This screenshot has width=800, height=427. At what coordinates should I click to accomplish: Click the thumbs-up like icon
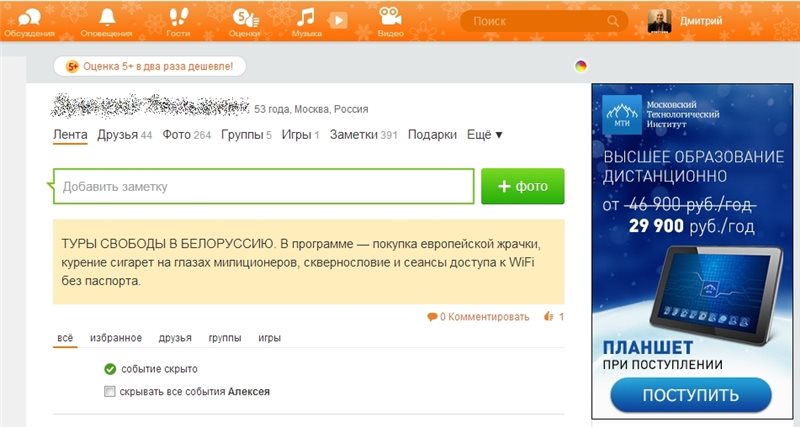click(549, 316)
